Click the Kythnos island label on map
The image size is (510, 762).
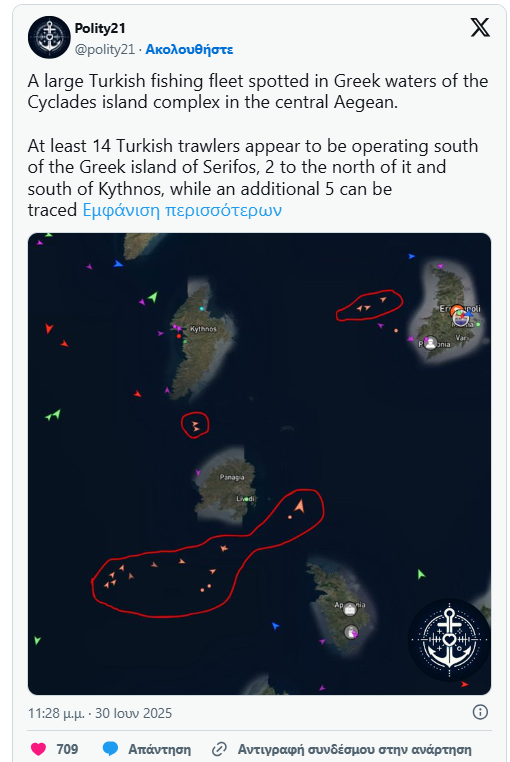pyautogui.click(x=203, y=329)
